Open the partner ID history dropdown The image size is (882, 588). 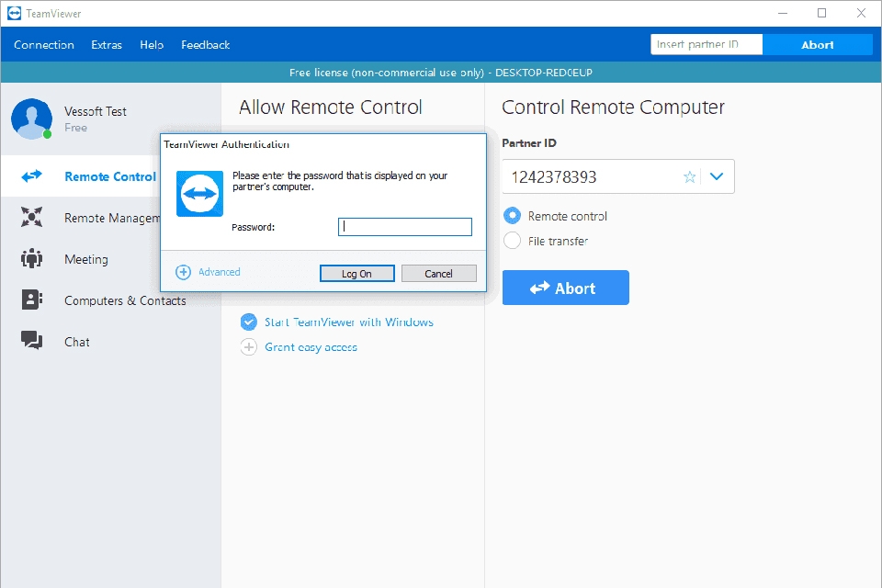[718, 176]
